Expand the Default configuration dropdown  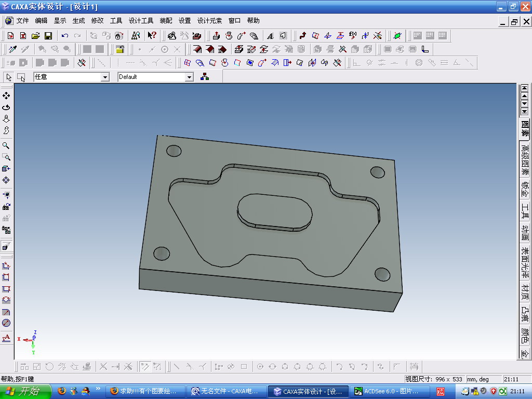(189, 77)
